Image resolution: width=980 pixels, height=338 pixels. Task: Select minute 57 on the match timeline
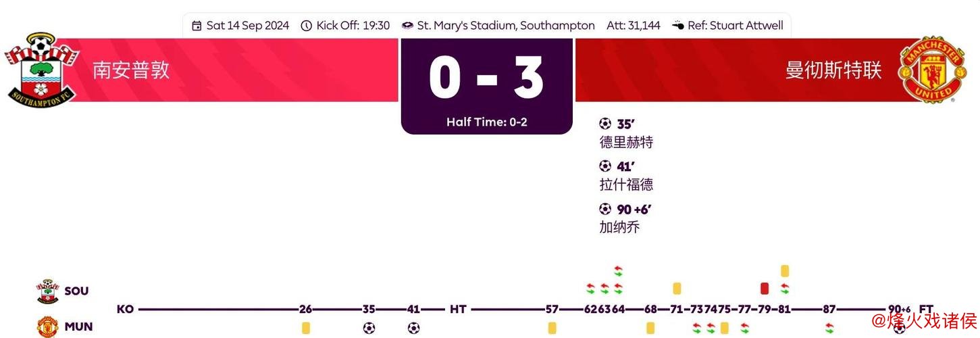[x=552, y=310]
